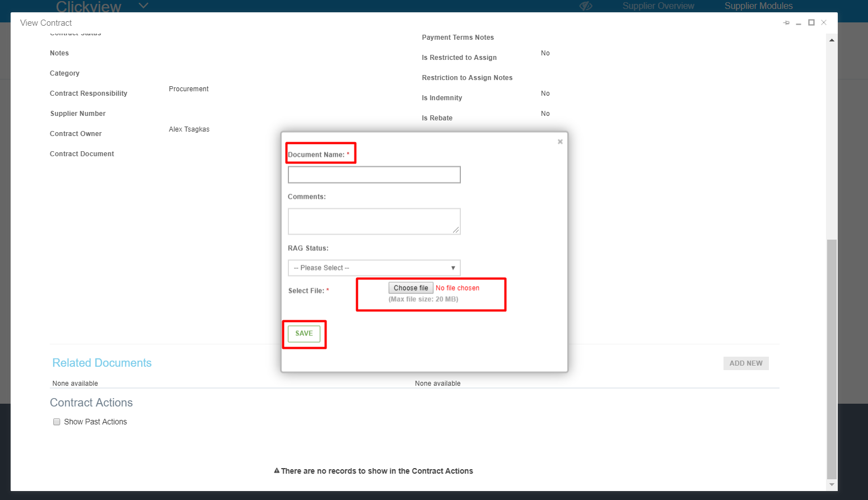Pin the View Contract window
Viewport: 868px width, 500px height.
[x=786, y=23]
